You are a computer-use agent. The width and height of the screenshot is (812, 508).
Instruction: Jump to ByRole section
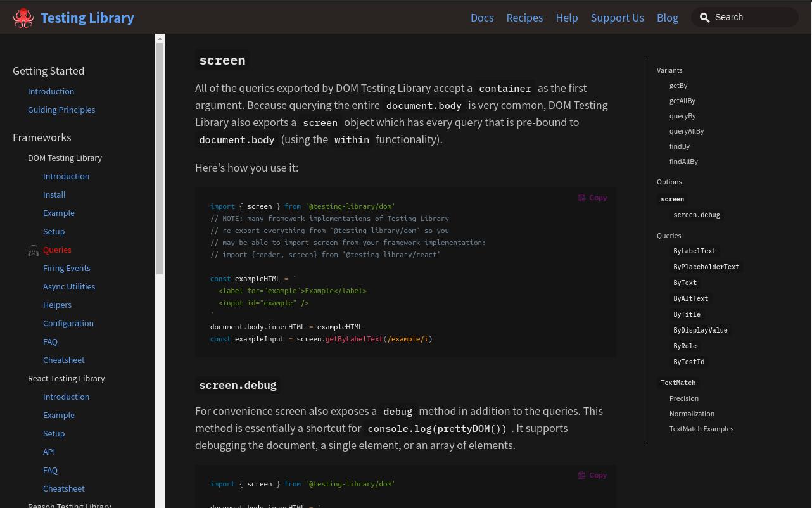pos(685,346)
